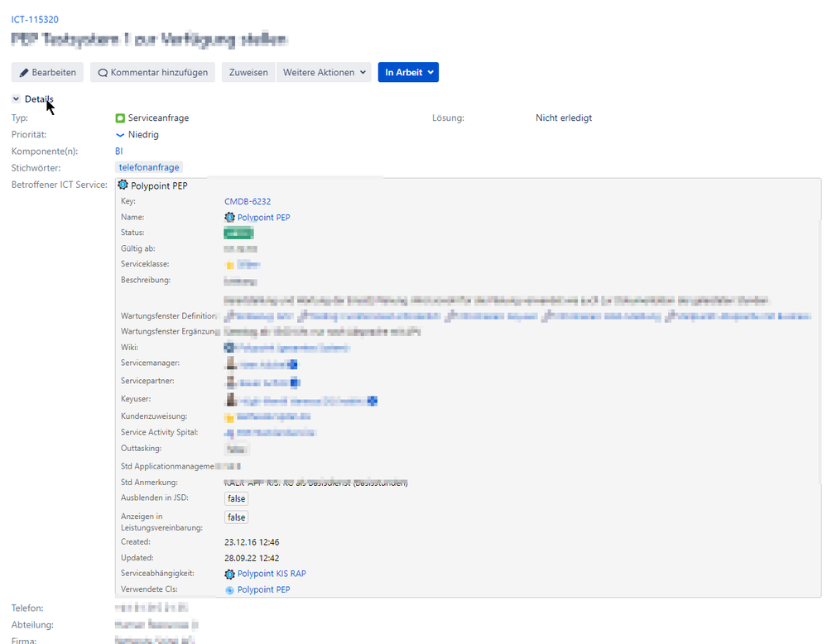Click the gear icon in the Polypoint PEP panel header

click(123, 185)
